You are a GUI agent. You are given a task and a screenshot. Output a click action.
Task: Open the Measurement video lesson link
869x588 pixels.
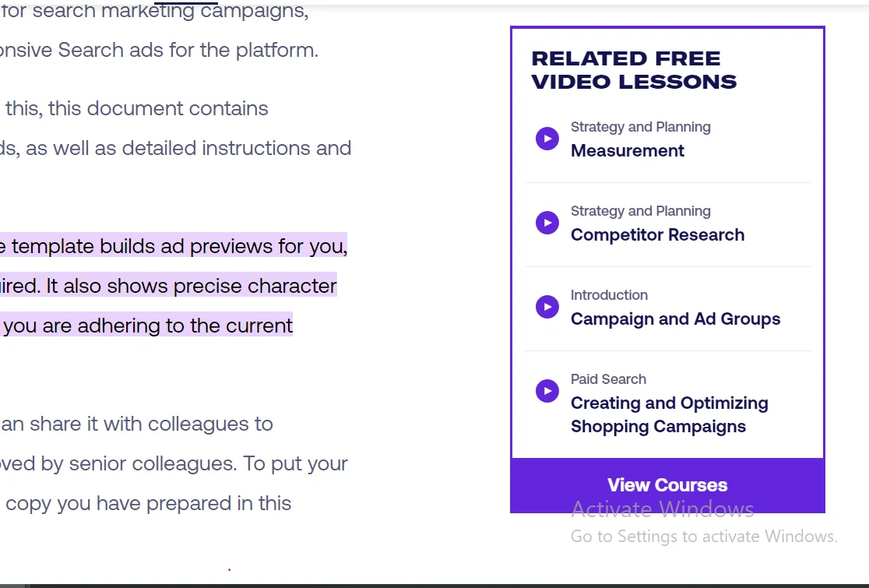click(x=627, y=150)
